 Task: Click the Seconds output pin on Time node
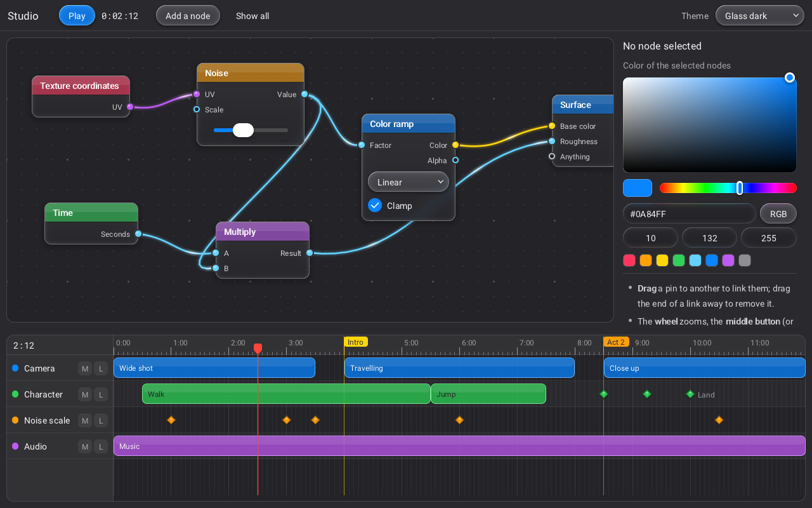[x=138, y=234]
